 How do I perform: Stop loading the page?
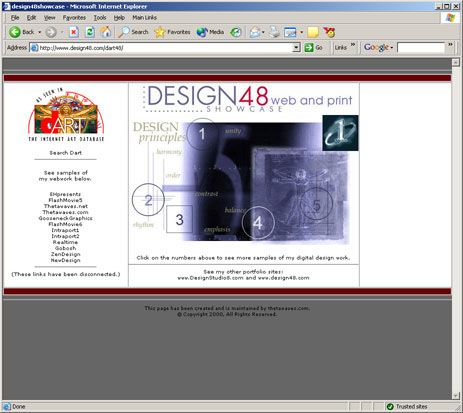point(74,32)
